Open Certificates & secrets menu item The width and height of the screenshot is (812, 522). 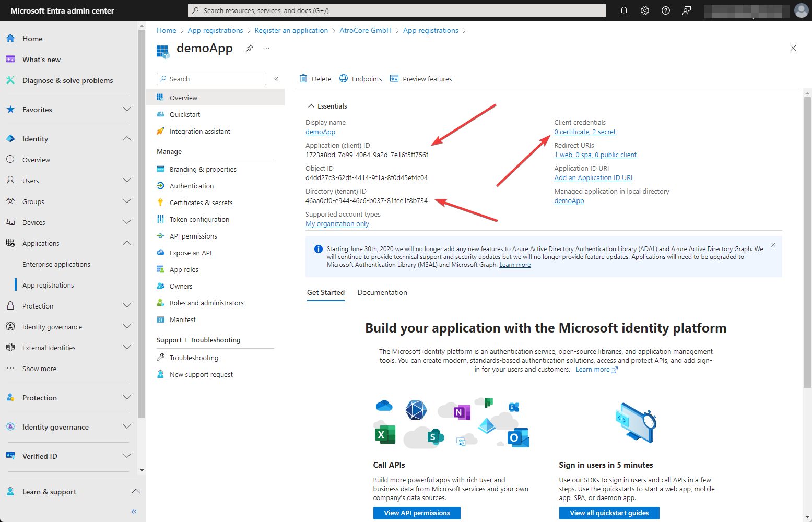click(201, 203)
